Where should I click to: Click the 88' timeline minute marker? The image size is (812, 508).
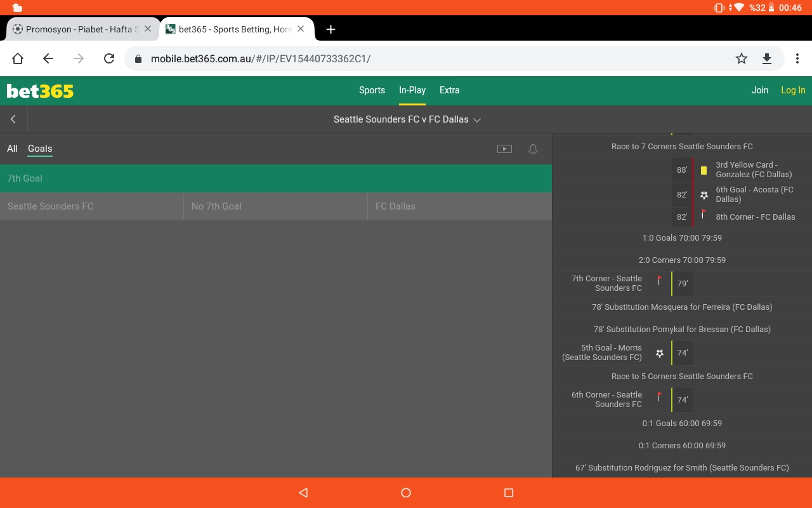[x=682, y=170]
